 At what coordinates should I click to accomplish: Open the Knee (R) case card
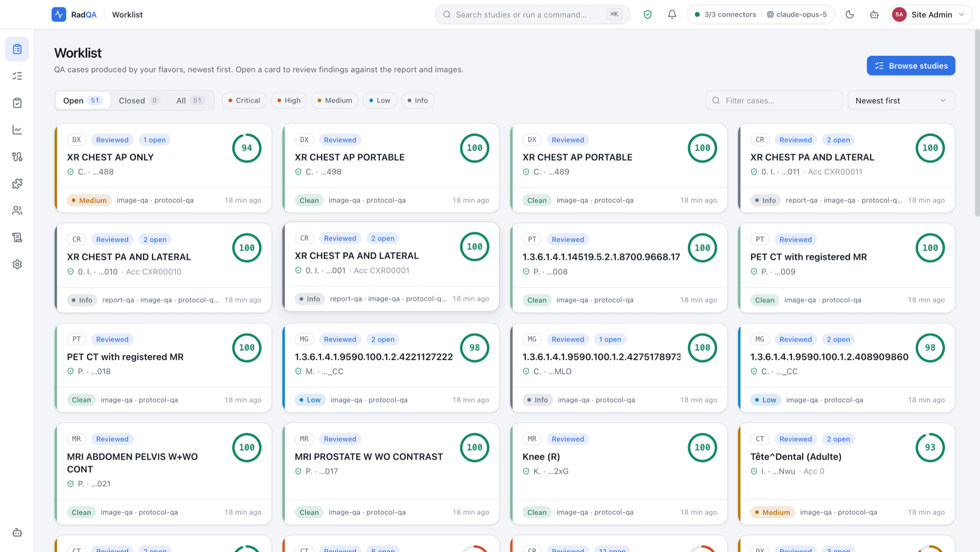click(x=618, y=474)
